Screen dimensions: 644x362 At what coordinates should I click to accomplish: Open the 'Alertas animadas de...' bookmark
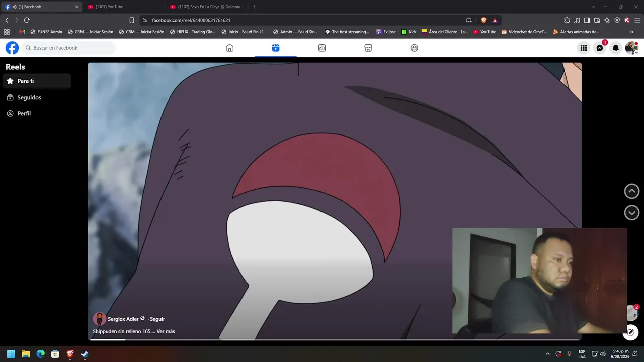tap(576, 32)
